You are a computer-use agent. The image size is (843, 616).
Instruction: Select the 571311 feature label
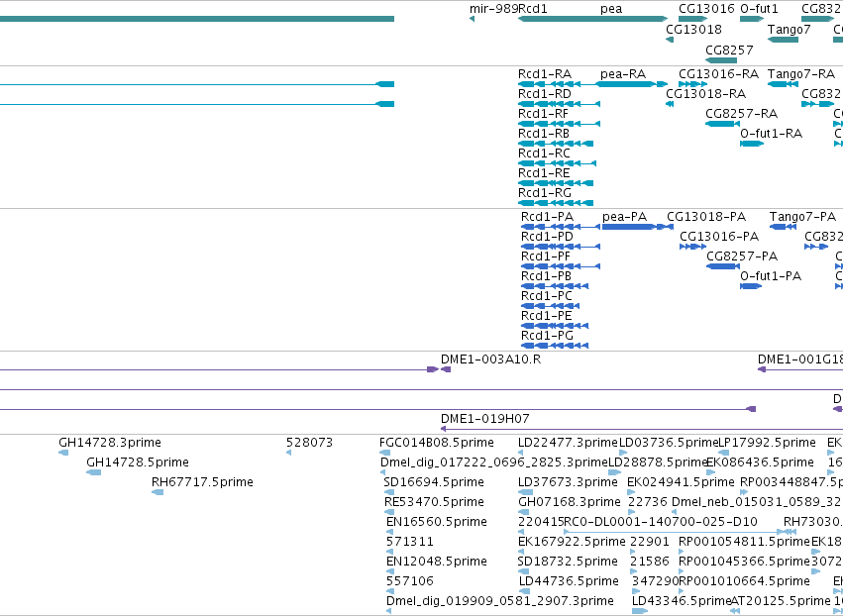pyautogui.click(x=410, y=543)
